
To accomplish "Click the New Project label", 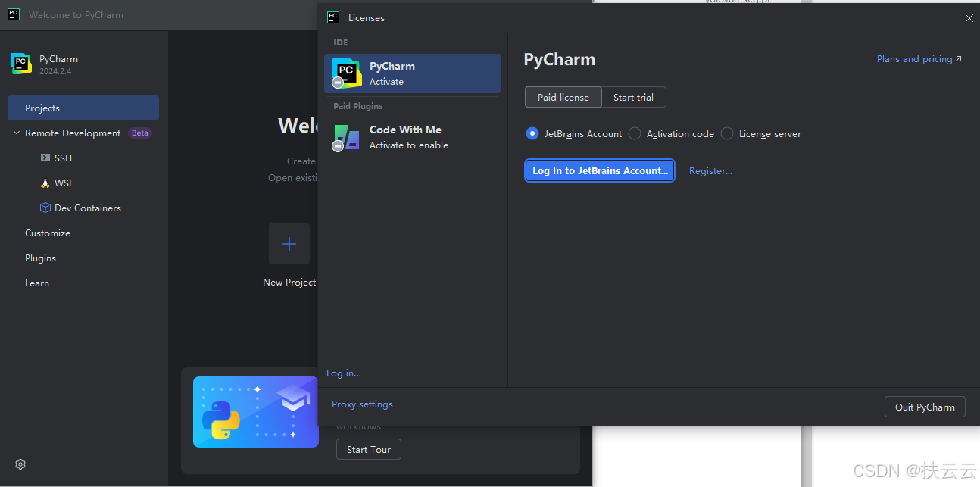I will pyautogui.click(x=289, y=282).
